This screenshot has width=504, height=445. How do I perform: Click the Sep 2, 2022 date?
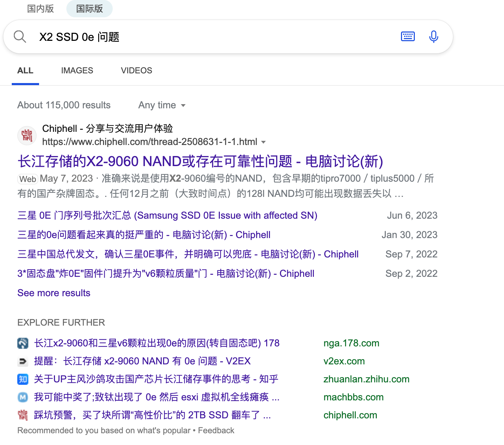tap(411, 274)
